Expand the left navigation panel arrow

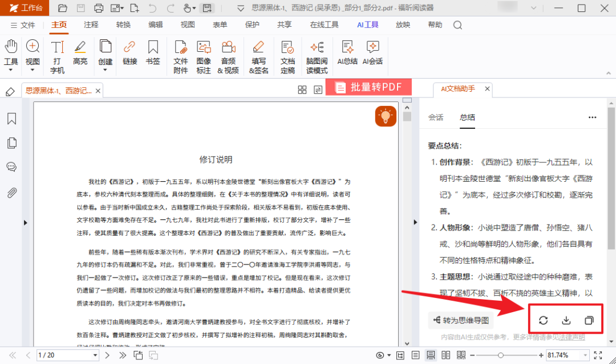26,223
